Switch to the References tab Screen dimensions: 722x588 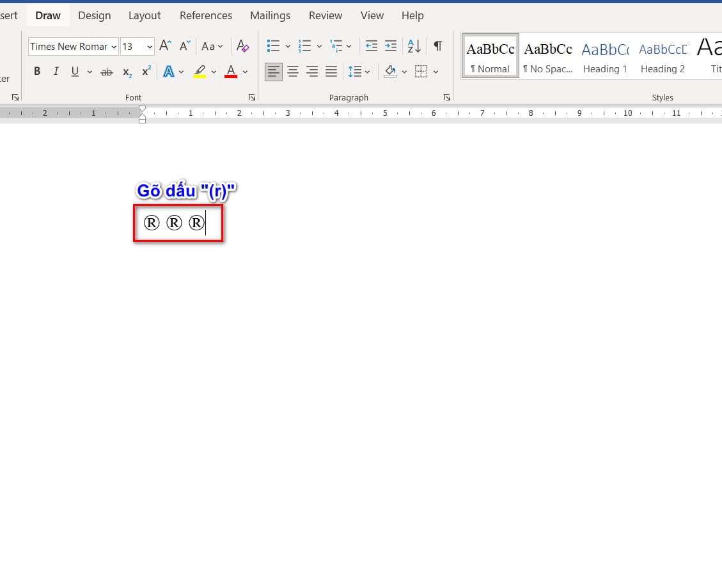[x=206, y=15]
